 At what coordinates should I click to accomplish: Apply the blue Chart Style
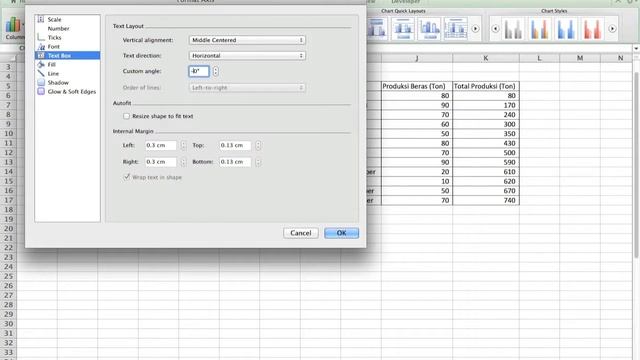(566, 29)
